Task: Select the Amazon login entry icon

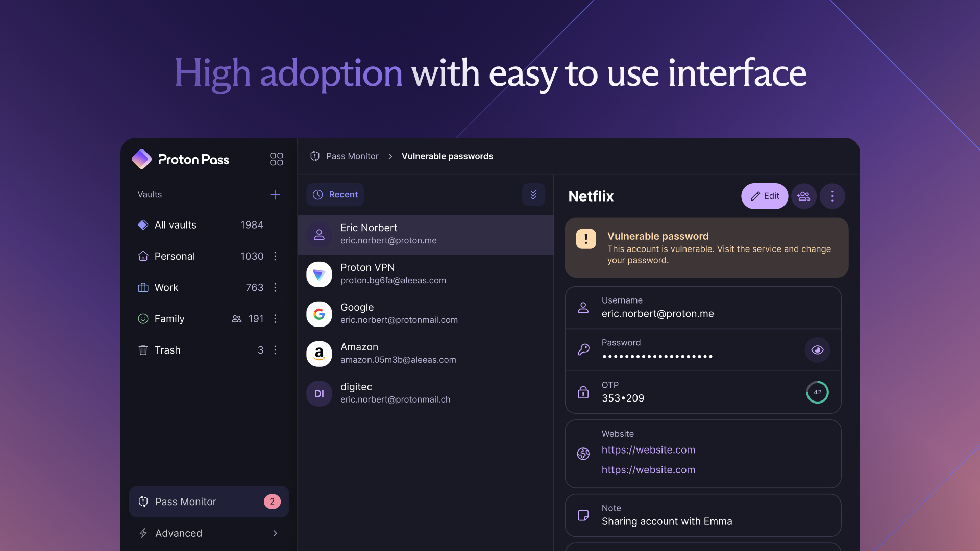Action: point(319,354)
